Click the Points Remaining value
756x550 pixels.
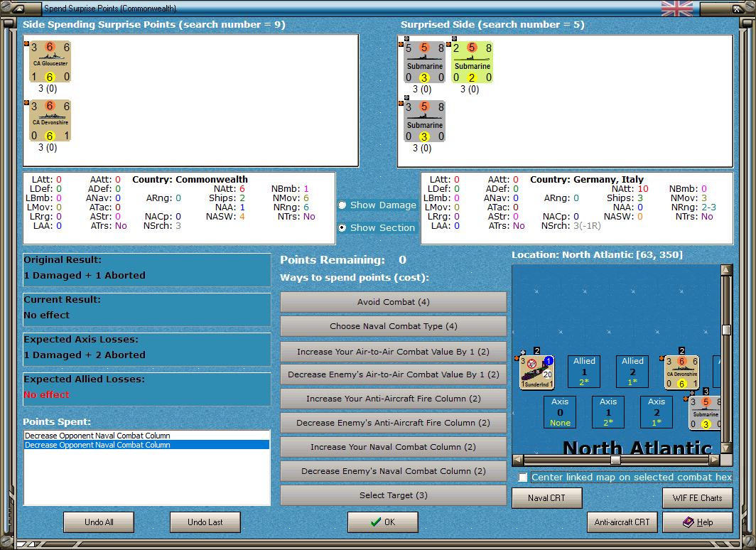click(403, 260)
